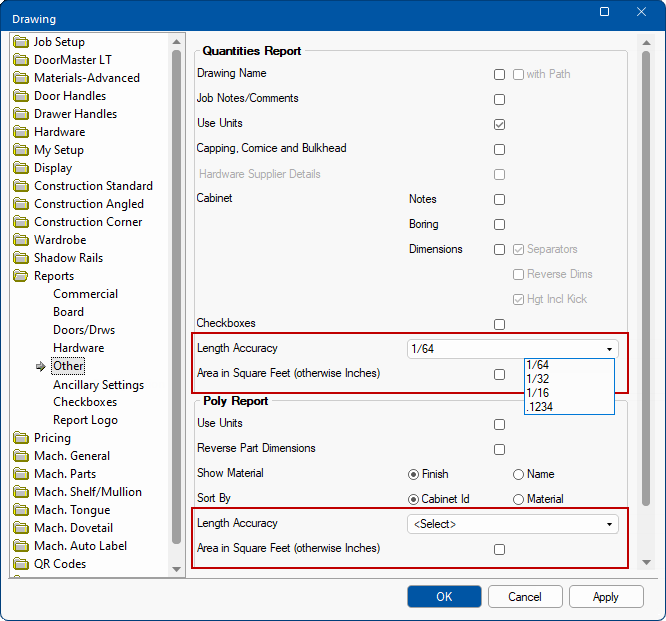Click the Apply button

pos(606,597)
